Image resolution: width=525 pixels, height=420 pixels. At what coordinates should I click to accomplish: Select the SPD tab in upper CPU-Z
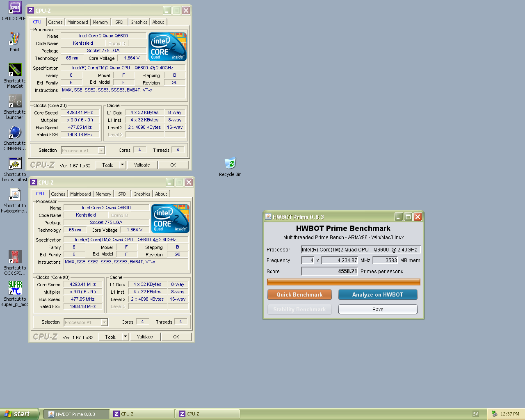[119, 22]
